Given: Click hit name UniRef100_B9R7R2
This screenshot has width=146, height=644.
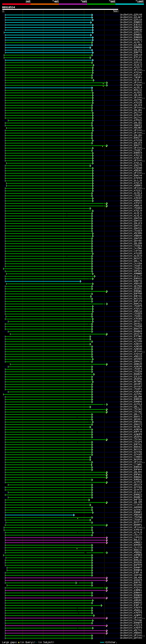Looking at the screenshot, I should [x=131, y=583].
